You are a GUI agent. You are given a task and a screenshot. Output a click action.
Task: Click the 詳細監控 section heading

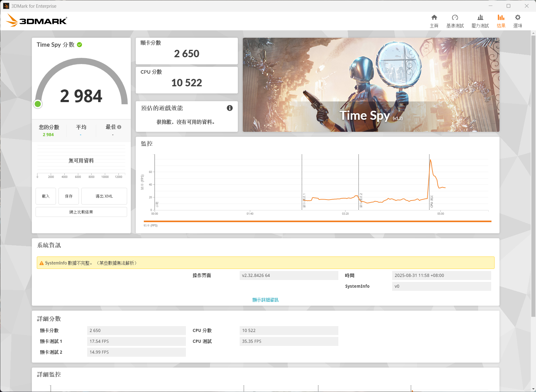click(x=49, y=374)
